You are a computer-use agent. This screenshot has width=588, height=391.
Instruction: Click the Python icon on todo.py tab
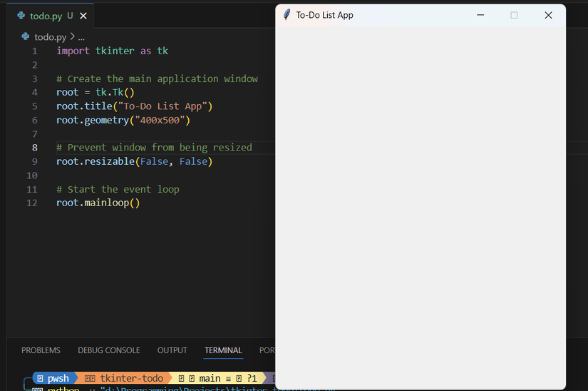pos(21,16)
